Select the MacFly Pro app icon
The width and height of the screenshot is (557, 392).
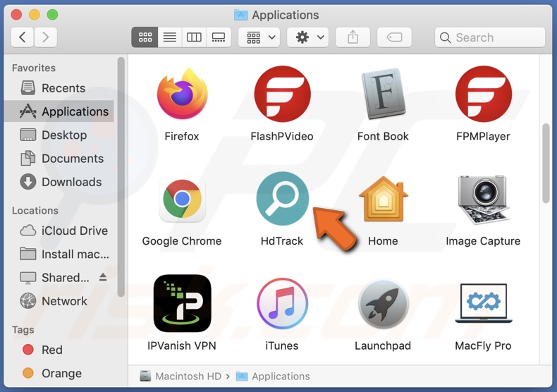point(484,303)
